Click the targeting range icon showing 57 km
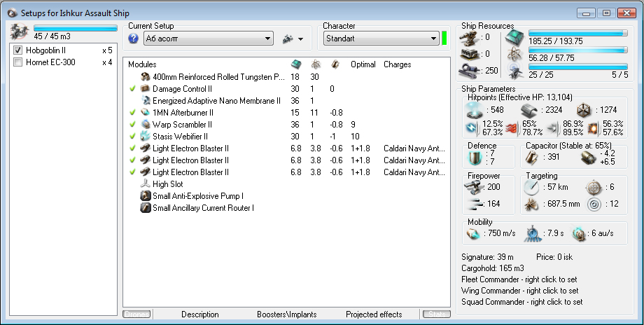The width and height of the screenshot is (644, 325). click(531, 187)
